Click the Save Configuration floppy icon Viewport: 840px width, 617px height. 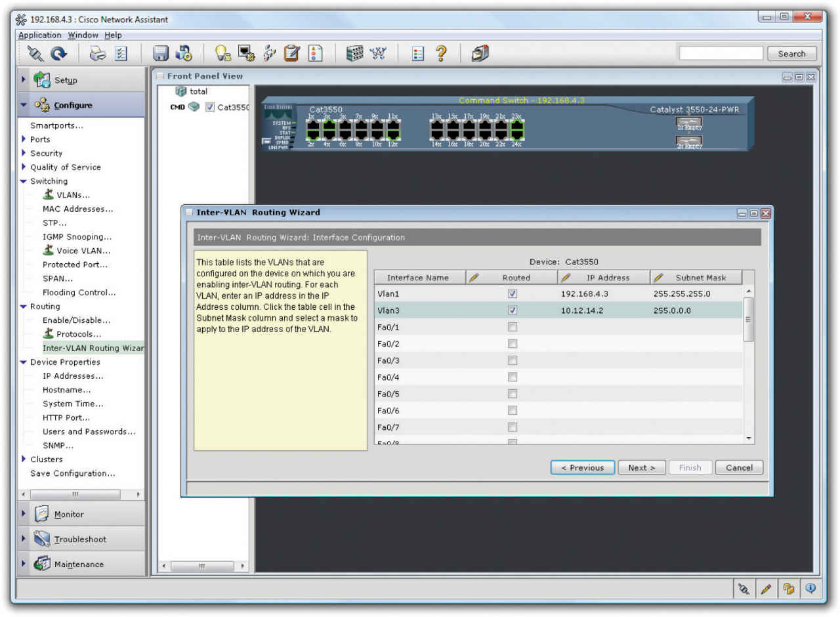tap(161, 54)
